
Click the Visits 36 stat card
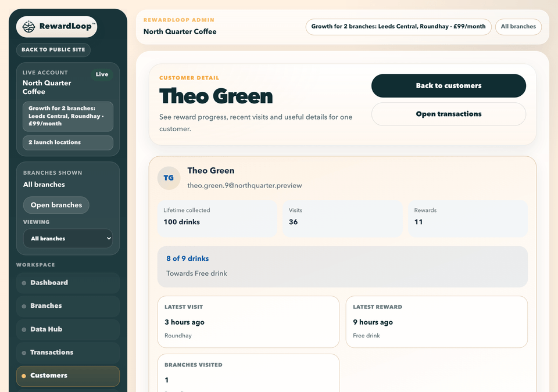(x=342, y=218)
